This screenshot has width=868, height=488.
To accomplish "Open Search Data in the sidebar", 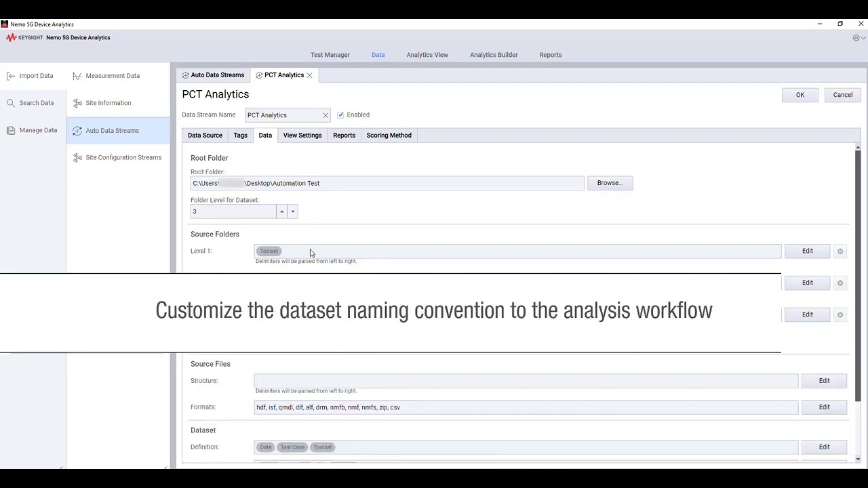I will tap(30, 103).
